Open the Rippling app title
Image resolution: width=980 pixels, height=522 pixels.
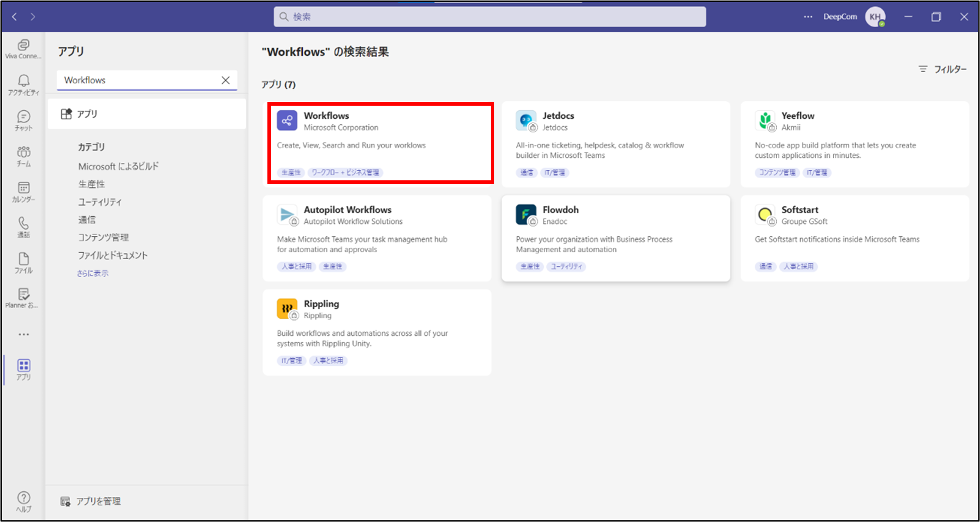pos(321,304)
